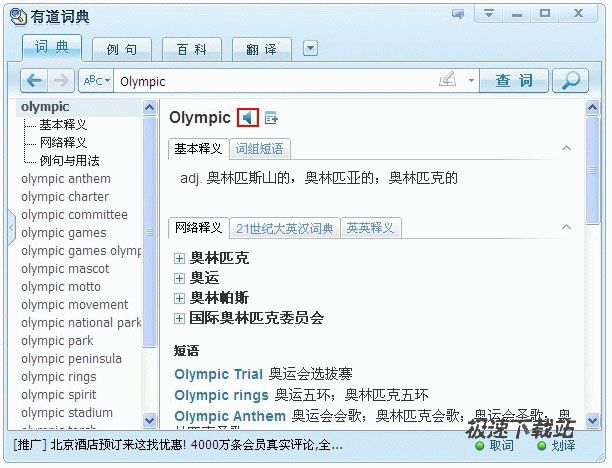
Task: Open the Olympic Trial phrase link
Action: pyautogui.click(x=219, y=374)
